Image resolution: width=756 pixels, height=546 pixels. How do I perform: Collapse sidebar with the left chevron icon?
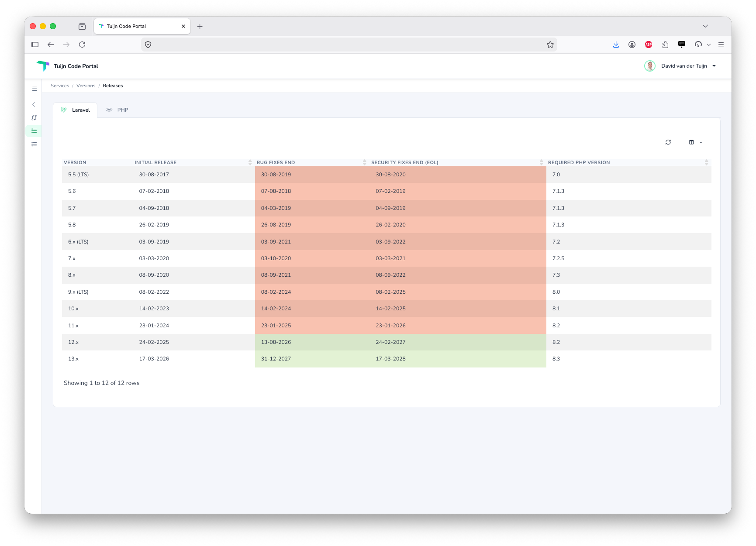[x=34, y=105]
